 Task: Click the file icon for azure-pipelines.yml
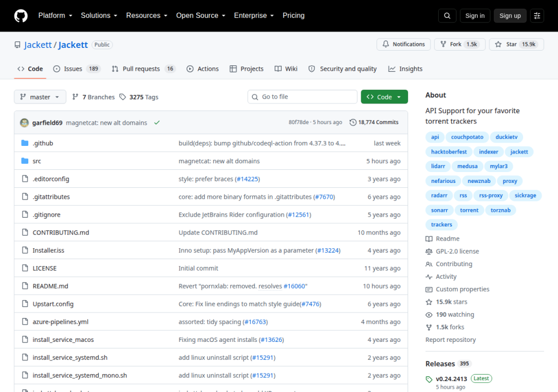[25, 322]
